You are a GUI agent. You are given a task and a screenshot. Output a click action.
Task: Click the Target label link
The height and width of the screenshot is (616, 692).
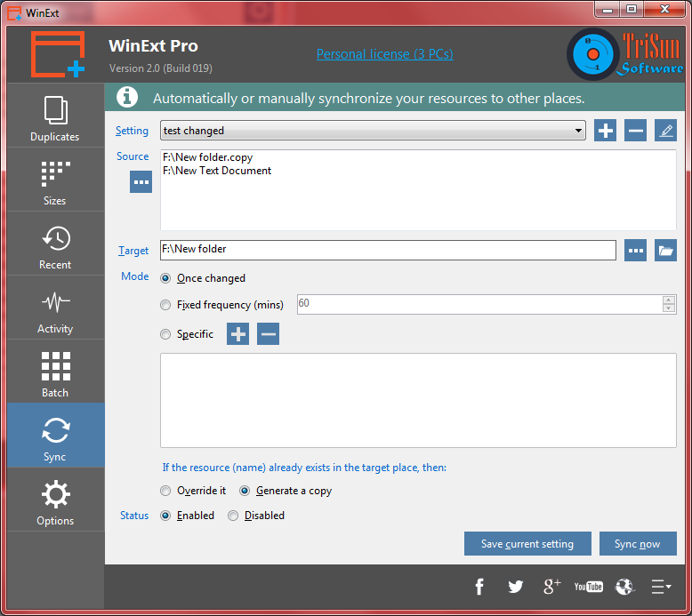133,251
